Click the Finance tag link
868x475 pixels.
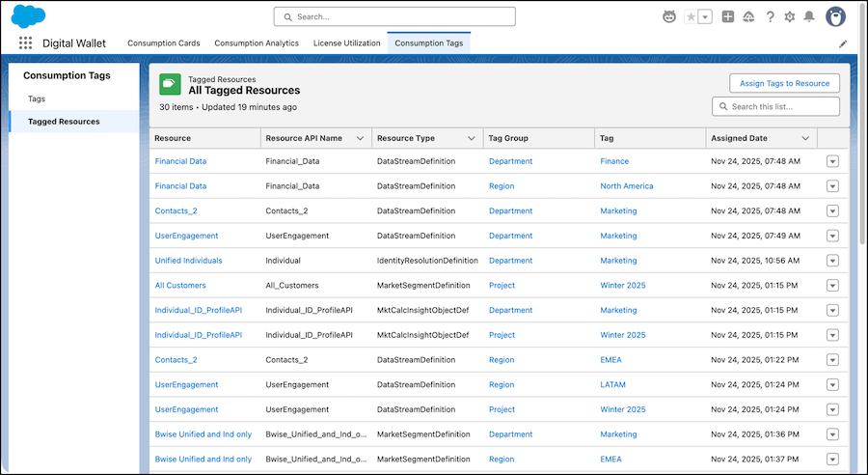(614, 161)
